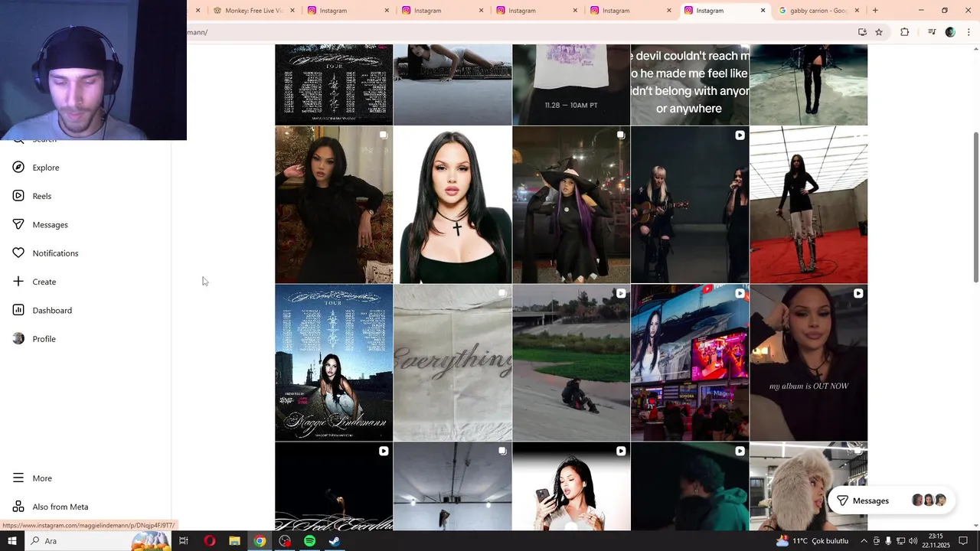Click reel icon on dark 'I Feel Everything' post
This screenshot has height=551, width=980.
[x=384, y=451]
